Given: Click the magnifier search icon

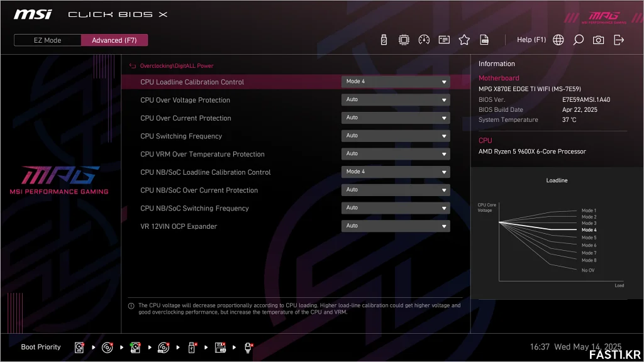Looking at the screenshot, I should tap(579, 40).
